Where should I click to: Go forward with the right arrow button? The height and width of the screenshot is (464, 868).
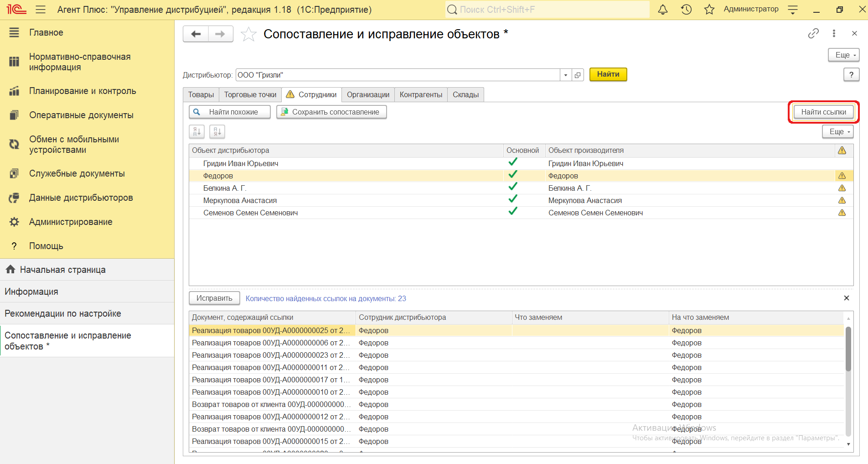(x=221, y=34)
